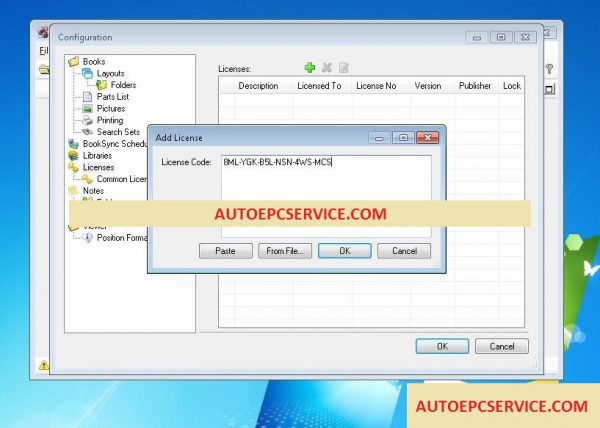The width and height of the screenshot is (600, 428).
Task: Click From File... button
Action: 285,251
